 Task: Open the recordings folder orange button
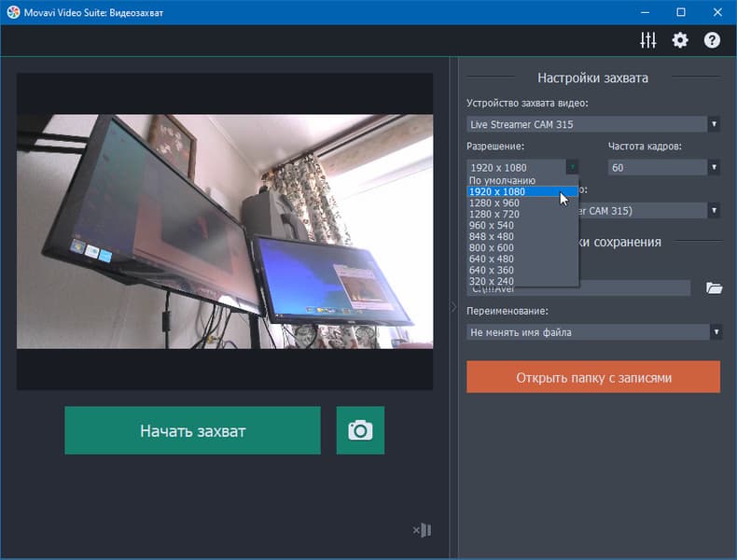[x=593, y=377]
